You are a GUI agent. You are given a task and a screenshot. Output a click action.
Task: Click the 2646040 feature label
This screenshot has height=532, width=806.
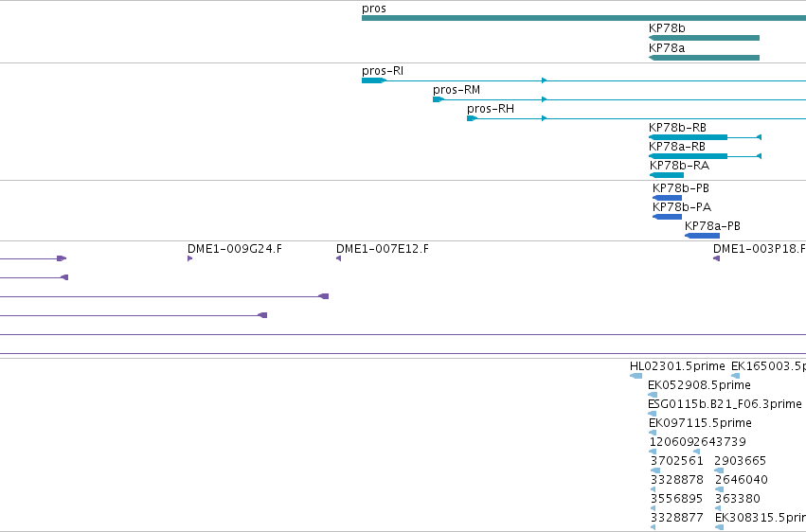[x=742, y=480]
